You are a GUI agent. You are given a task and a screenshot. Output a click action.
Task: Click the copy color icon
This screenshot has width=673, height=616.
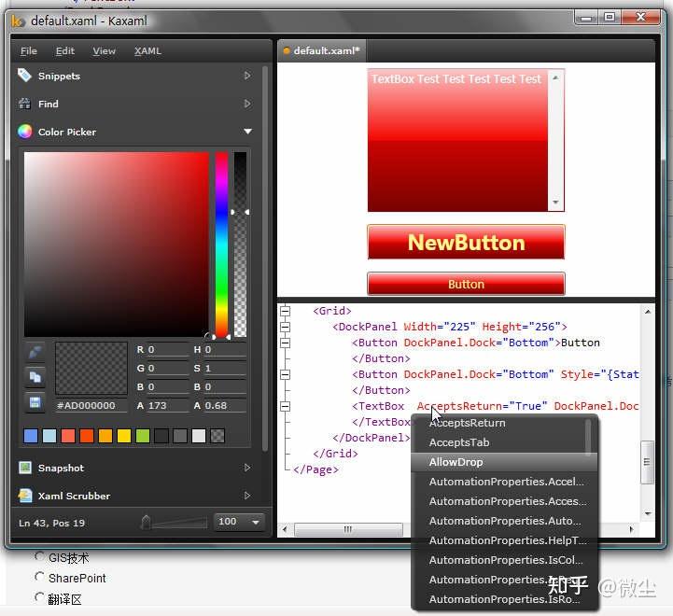pyautogui.click(x=35, y=377)
